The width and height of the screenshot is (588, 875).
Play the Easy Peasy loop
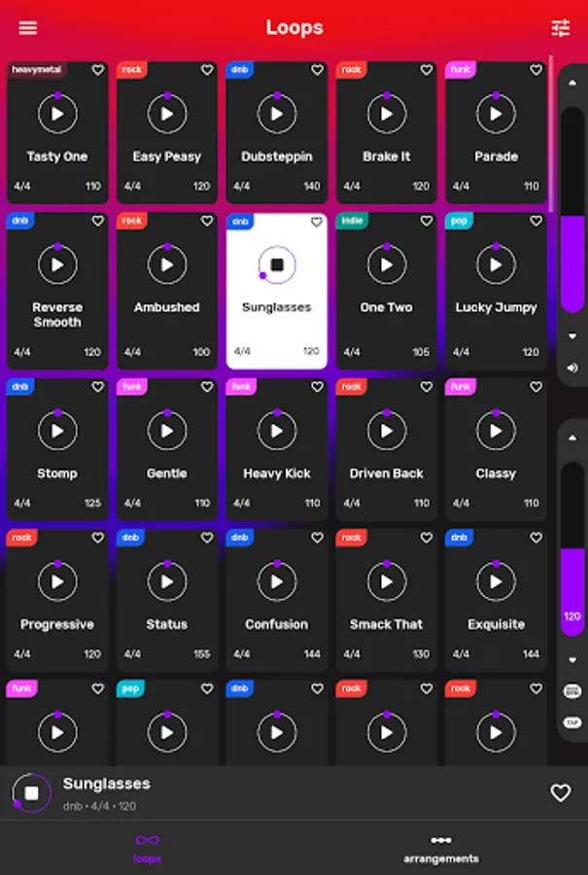tap(167, 114)
